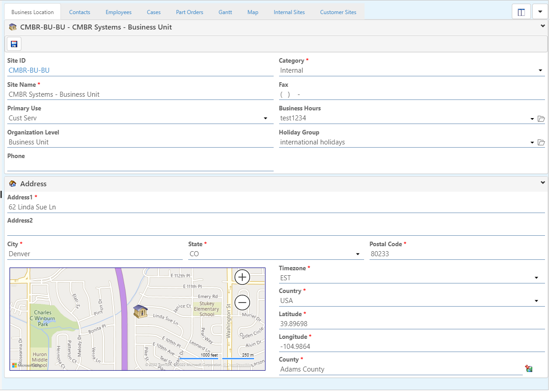Expand the Timezone dropdown
This screenshot has height=392, width=550.
click(536, 278)
